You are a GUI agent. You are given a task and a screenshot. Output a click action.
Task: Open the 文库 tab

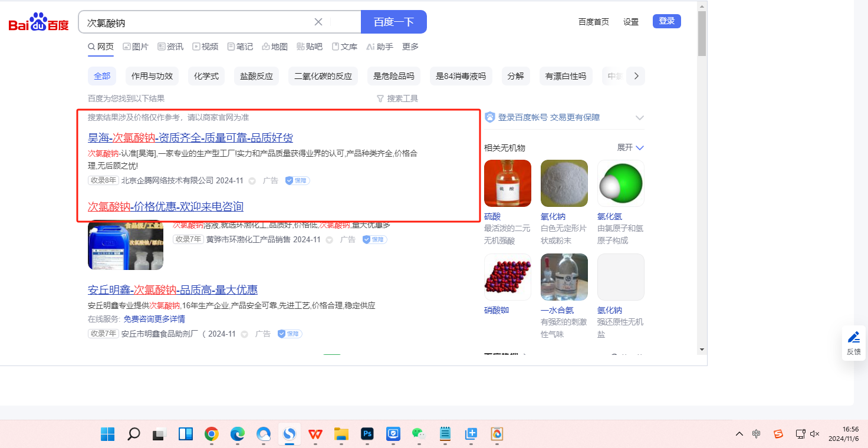(344, 47)
